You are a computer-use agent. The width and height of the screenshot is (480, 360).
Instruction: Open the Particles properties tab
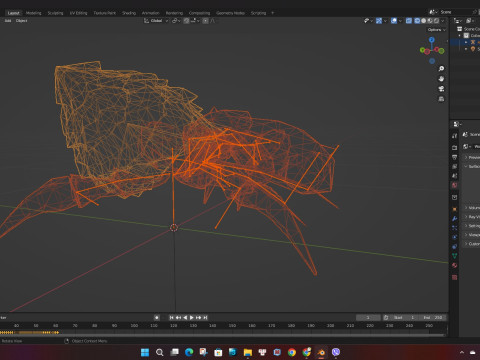pos(454,228)
